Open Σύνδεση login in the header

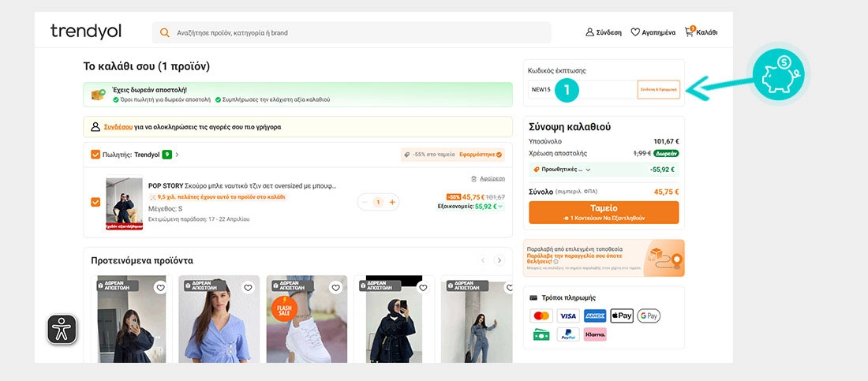point(604,32)
